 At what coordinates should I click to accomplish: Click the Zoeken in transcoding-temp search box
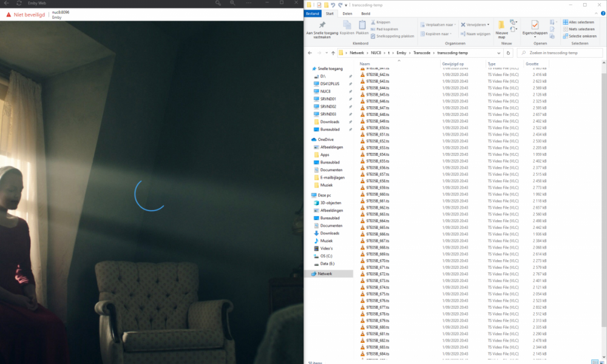pyautogui.click(x=560, y=53)
